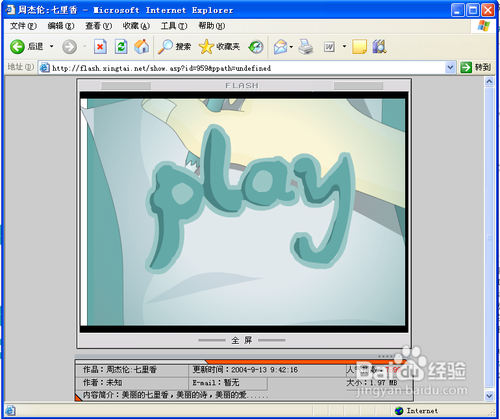The height and width of the screenshot is (419, 500).
Task: Expand the Edit dropdown arrow
Action: tap(344, 47)
